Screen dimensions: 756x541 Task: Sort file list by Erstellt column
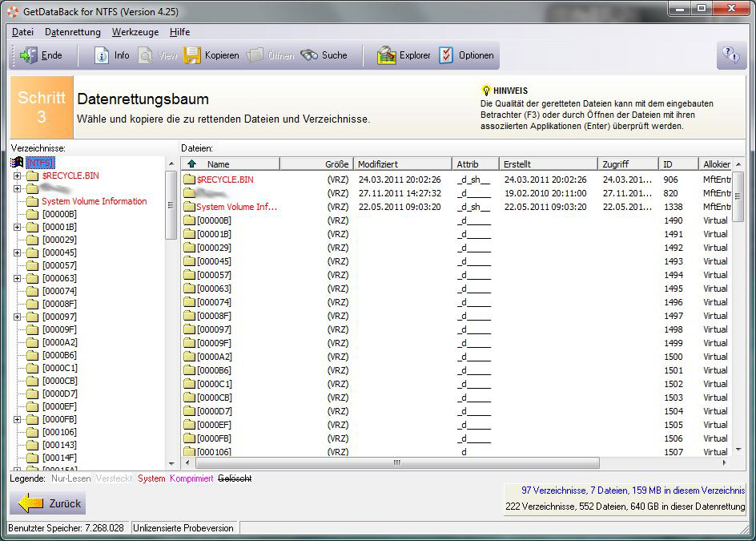tap(549, 164)
